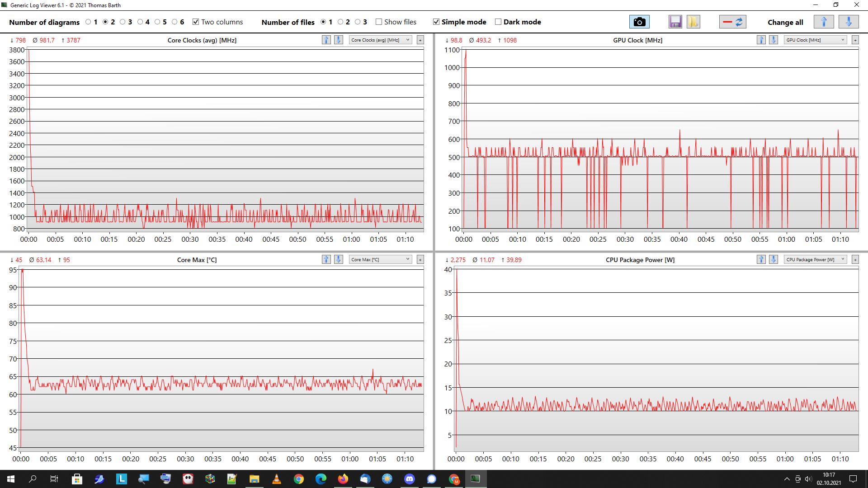This screenshot has height=488, width=868.
Task: Open VLC media player from taskbar
Action: point(276,479)
